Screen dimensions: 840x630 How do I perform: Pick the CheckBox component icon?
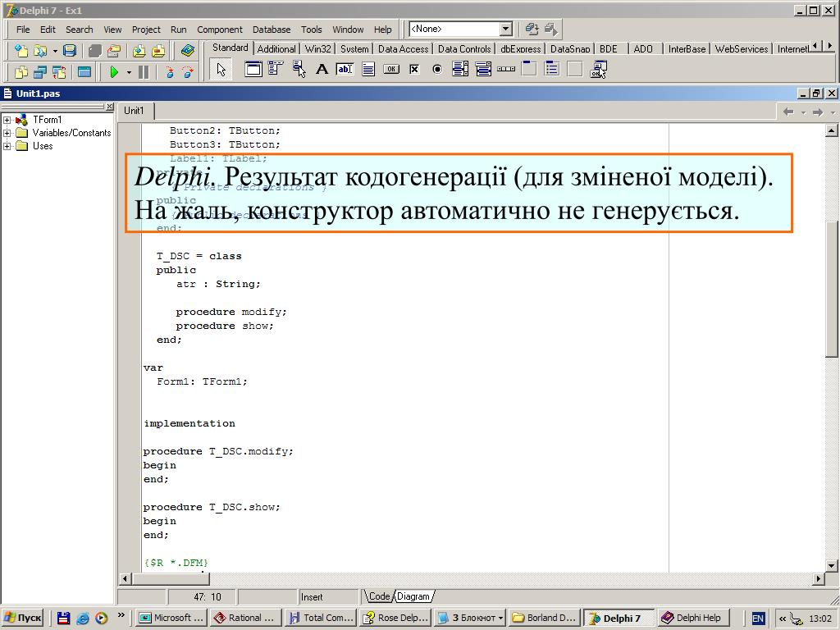point(414,69)
